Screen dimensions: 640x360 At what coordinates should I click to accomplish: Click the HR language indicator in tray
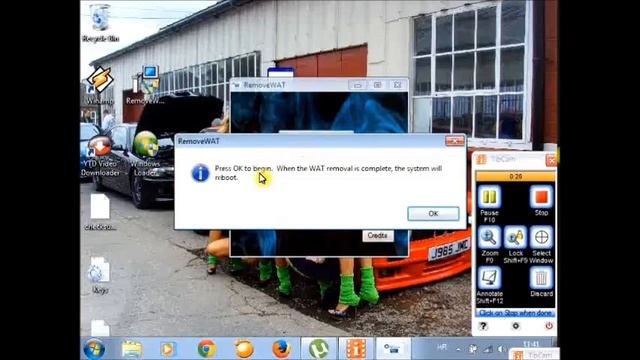pyautogui.click(x=442, y=347)
